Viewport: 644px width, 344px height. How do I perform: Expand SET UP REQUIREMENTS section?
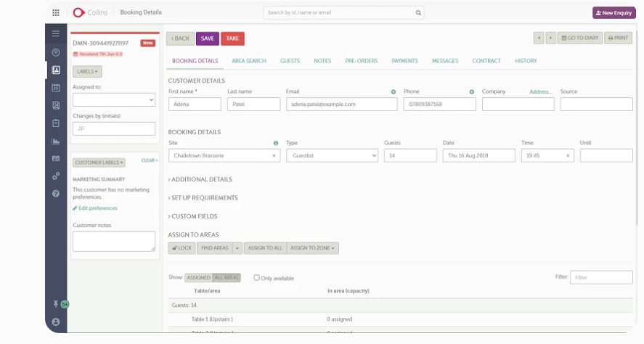pos(203,198)
